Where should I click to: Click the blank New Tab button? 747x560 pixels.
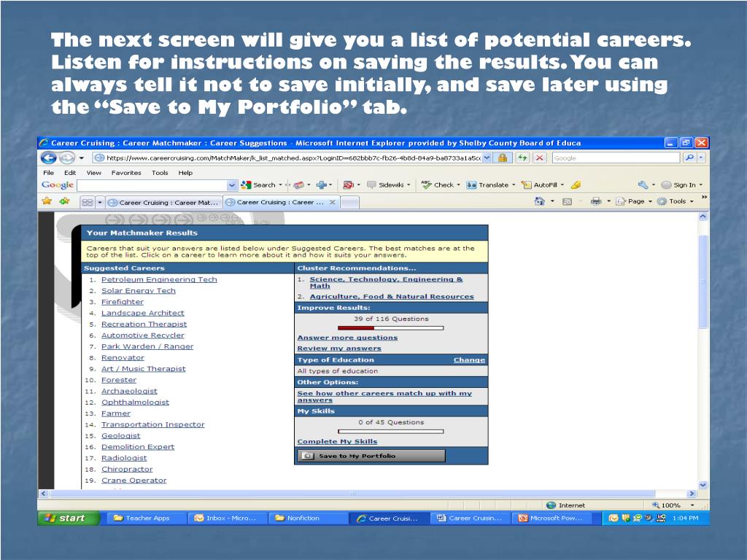click(349, 203)
